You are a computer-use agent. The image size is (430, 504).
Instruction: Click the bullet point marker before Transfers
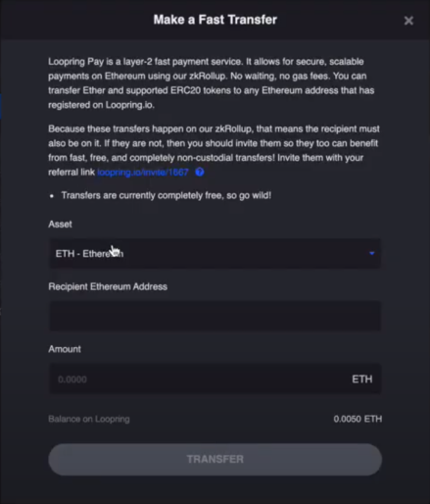coord(52,196)
